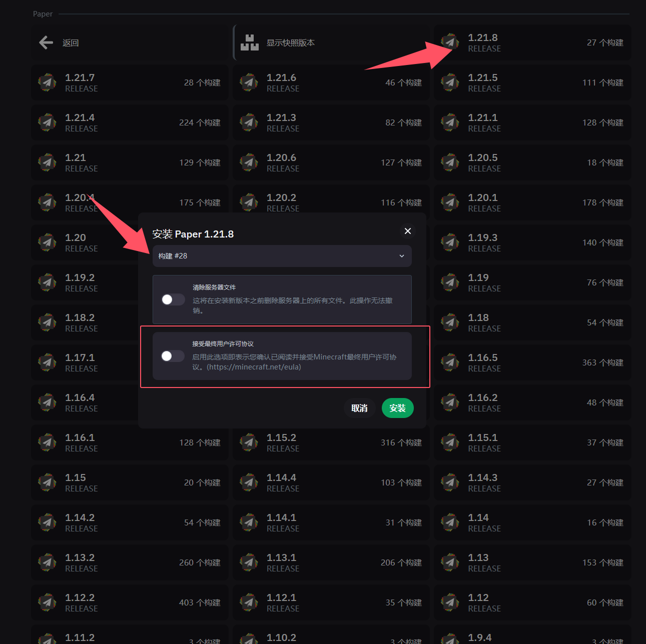Select version 1.14 with 16 个构建
The width and height of the screenshot is (646, 644).
tap(532, 522)
